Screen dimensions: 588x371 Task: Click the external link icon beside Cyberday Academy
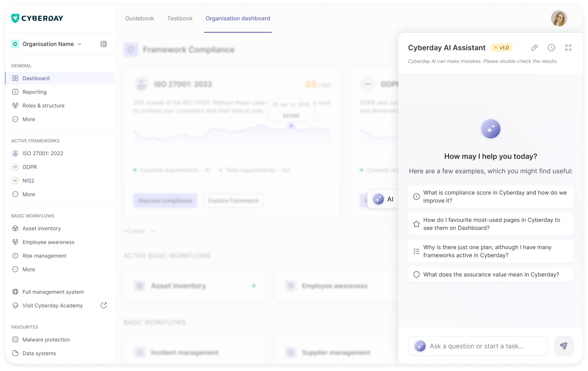point(104,305)
